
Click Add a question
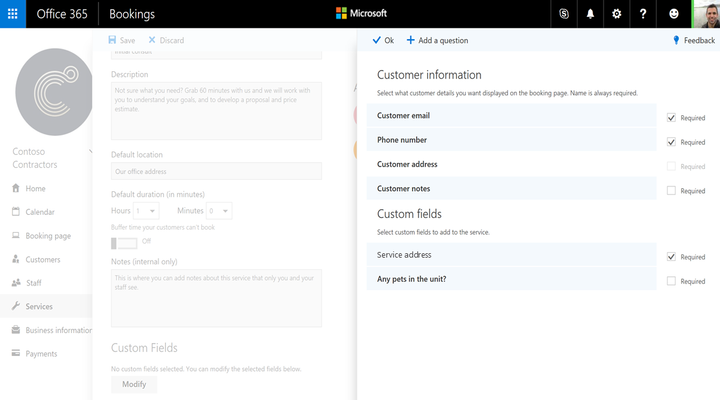(437, 40)
